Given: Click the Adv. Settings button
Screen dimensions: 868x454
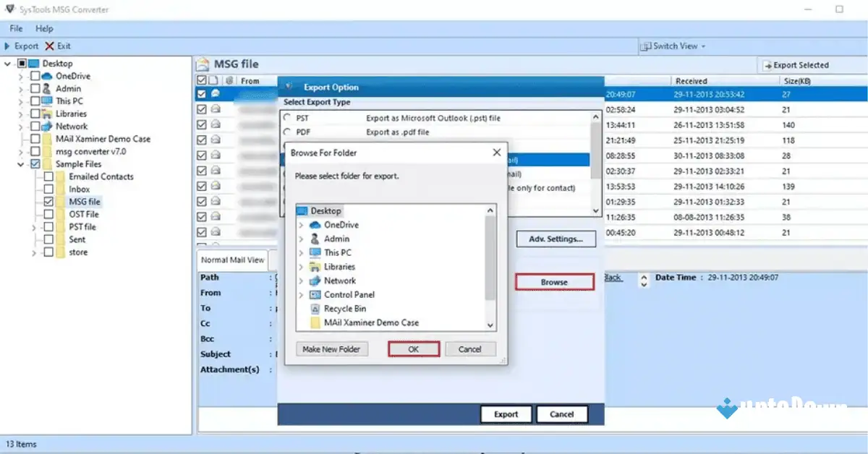Looking at the screenshot, I should tap(556, 239).
